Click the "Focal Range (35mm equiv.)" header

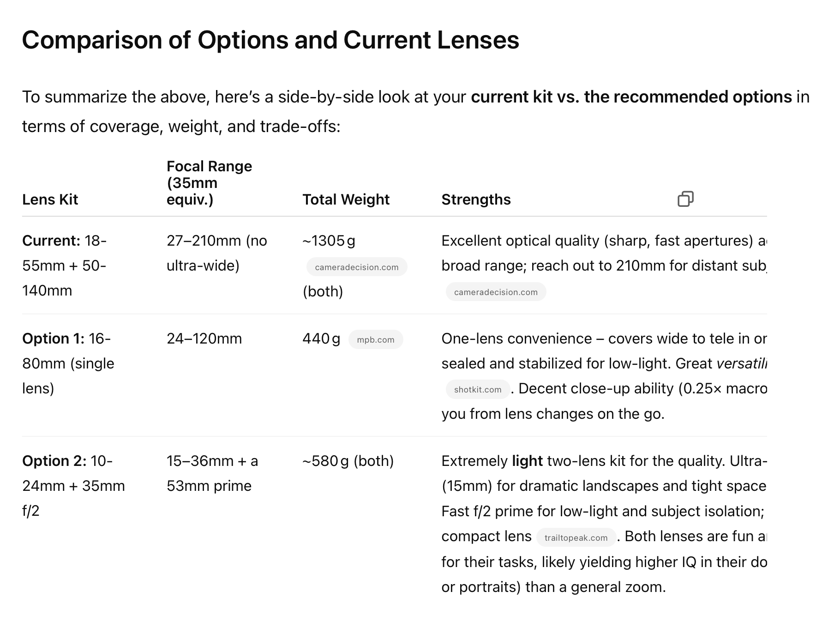click(x=209, y=183)
